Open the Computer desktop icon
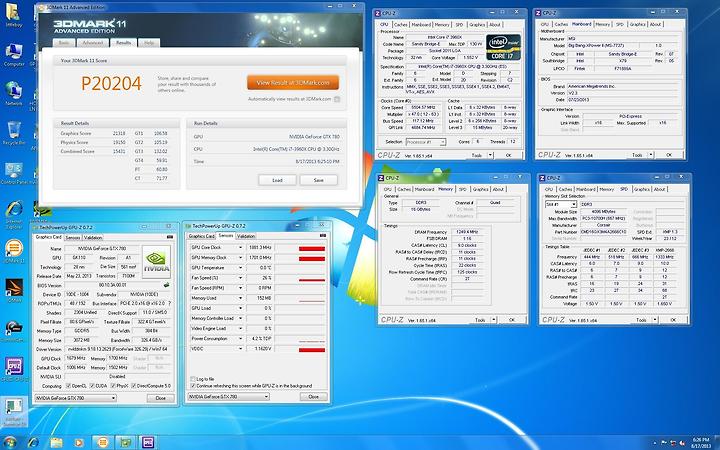Viewport: 720px width, 450px height. [x=14, y=54]
